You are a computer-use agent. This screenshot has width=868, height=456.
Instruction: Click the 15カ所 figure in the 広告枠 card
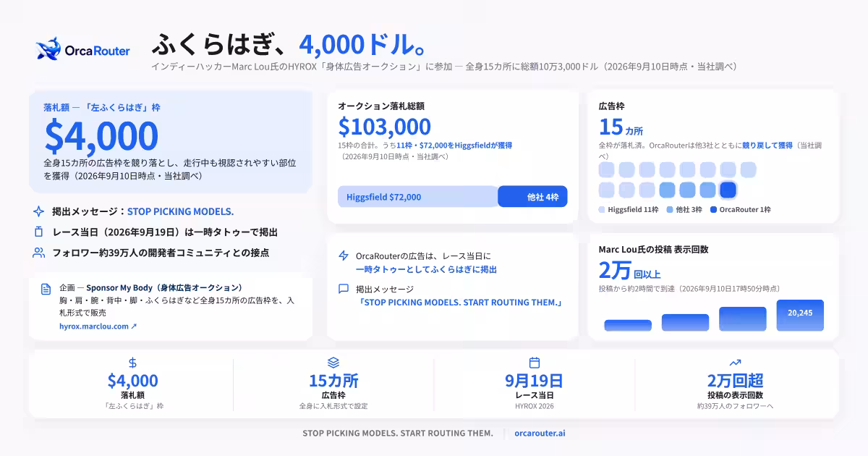(x=621, y=127)
